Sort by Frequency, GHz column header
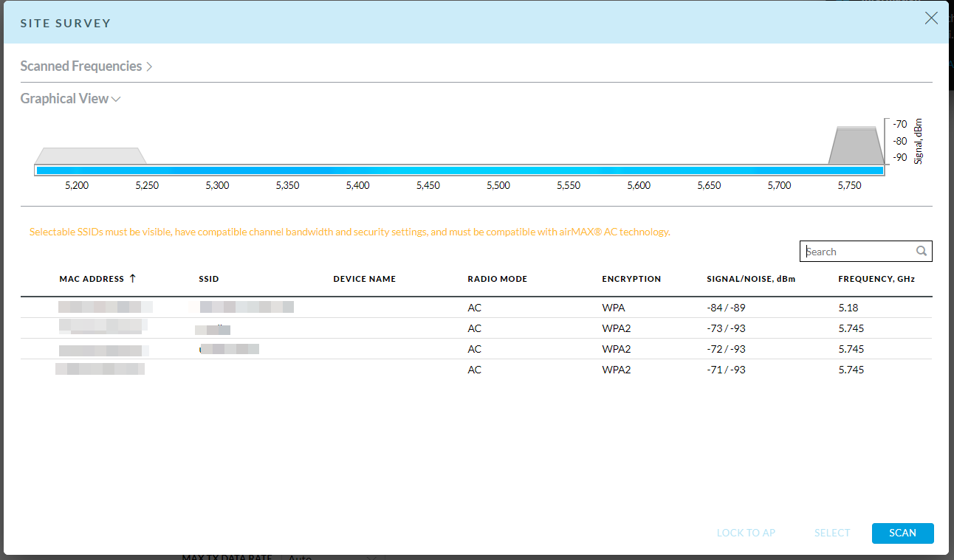Viewport: 954px width, 560px height. [x=876, y=279]
